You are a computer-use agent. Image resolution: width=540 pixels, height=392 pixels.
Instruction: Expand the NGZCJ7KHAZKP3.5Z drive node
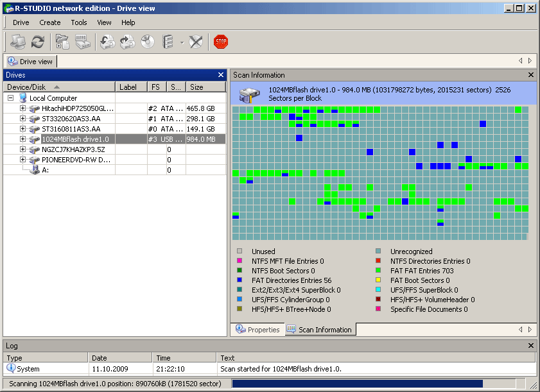pyautogui.click(x=22, y=149)
